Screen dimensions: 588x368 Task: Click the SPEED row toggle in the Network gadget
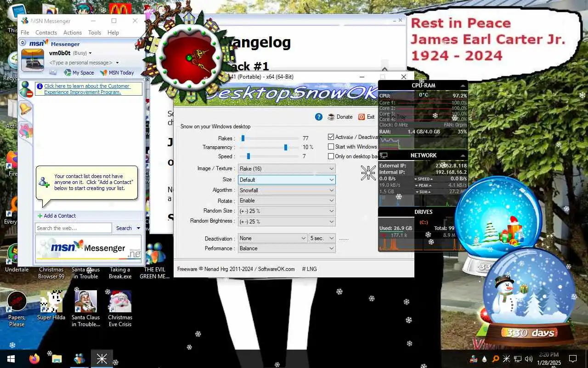423,179
